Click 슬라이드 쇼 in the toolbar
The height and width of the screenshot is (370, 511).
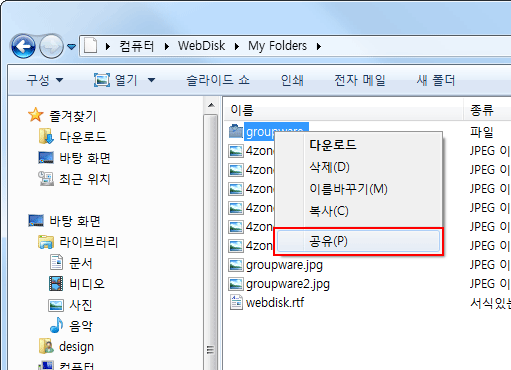click(x=218, y=80)
